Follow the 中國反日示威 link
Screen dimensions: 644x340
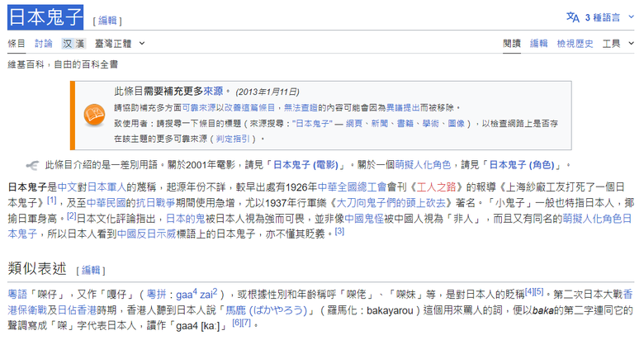coord(147,234)
